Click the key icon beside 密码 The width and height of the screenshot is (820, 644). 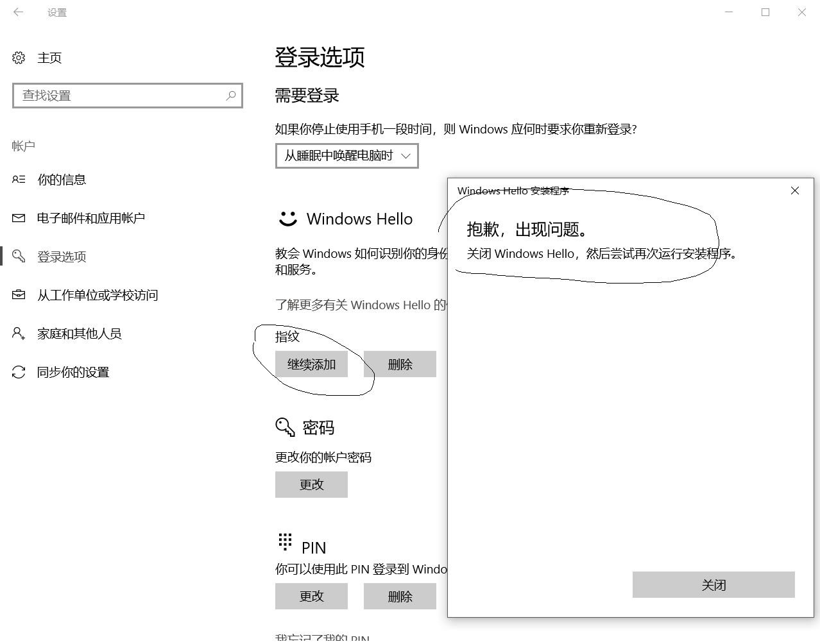pos(286,427)
